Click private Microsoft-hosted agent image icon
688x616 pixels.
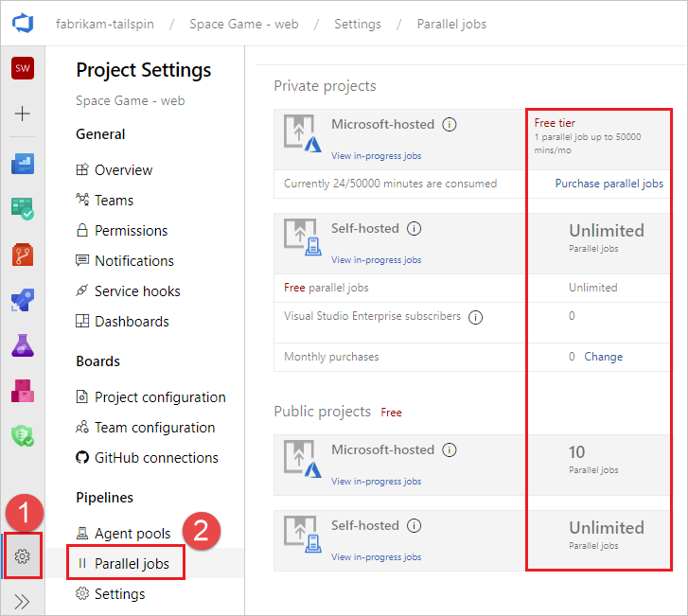click(302, 133)
